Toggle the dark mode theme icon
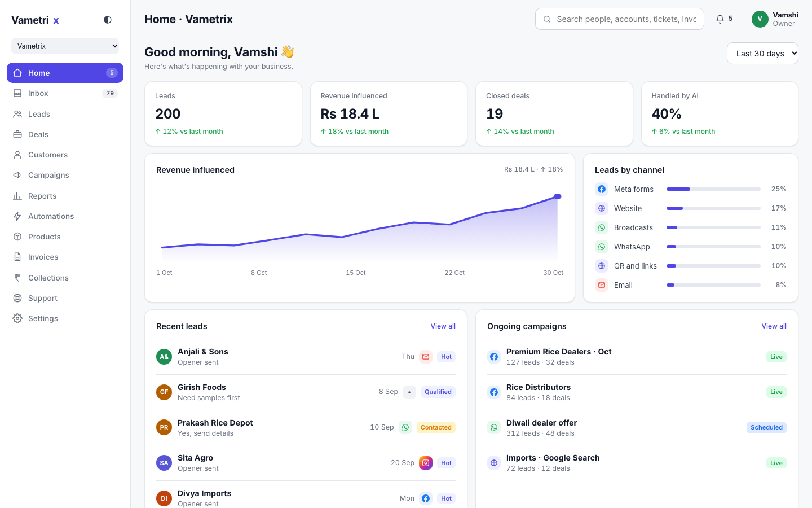 [x=108, y=20]
